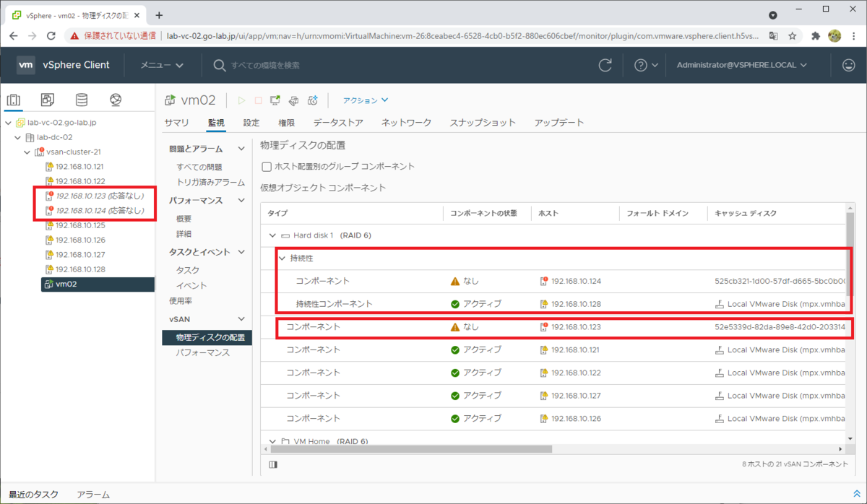Collapse the vSAN section in sidebar
This screenshot has height=504, width=867.
241,318
